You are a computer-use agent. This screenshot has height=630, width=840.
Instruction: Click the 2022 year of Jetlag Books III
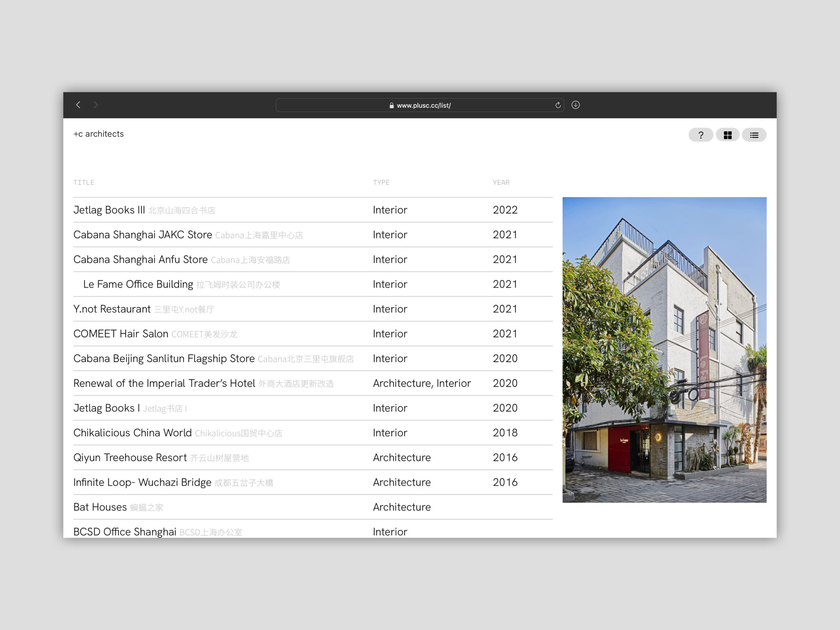tap(505, 210)
